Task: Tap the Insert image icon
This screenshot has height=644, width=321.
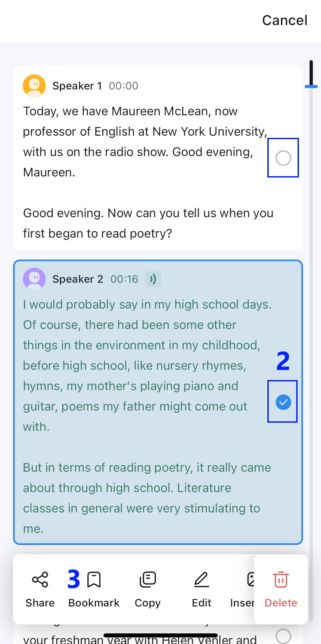Action: 250,580
